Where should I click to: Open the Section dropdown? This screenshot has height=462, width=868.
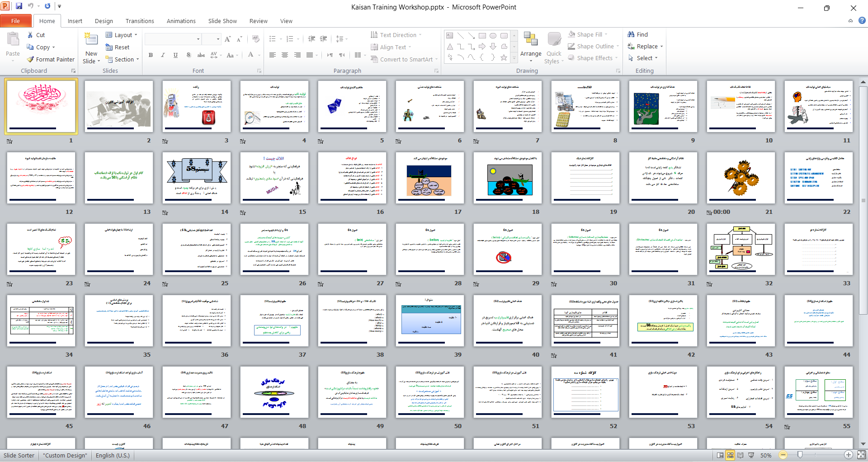point(122,59)
